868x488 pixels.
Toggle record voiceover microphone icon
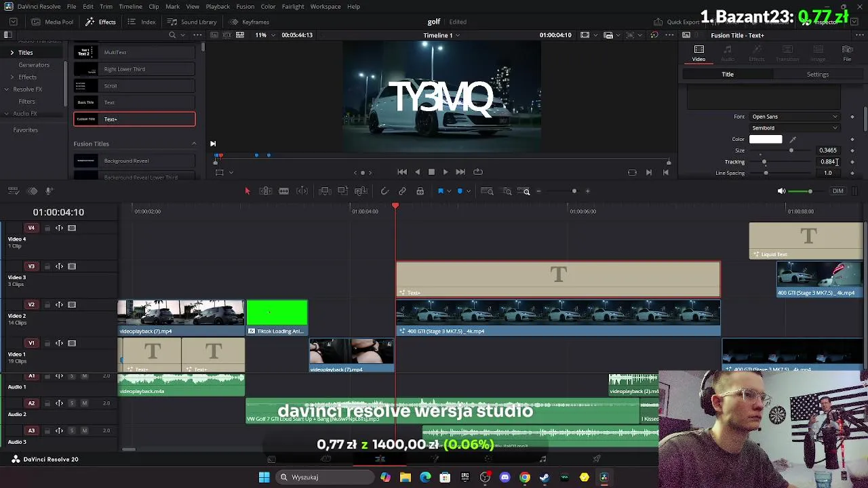tap(49, 191)
